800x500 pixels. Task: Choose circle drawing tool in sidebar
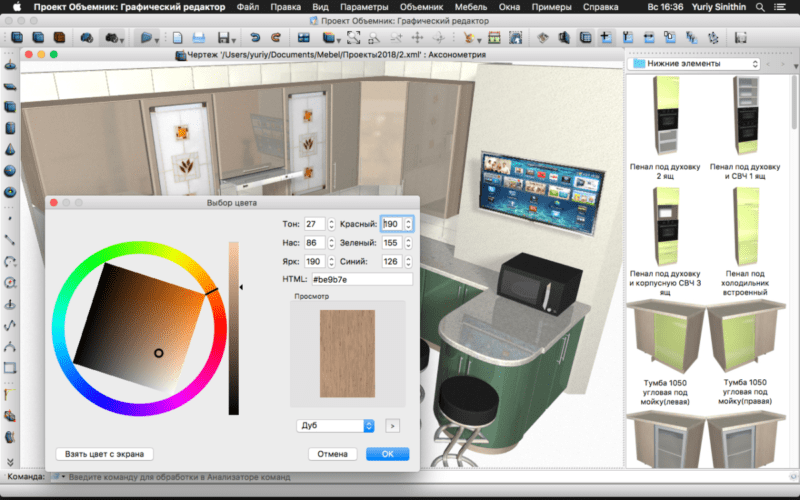[x=10, y=282]
